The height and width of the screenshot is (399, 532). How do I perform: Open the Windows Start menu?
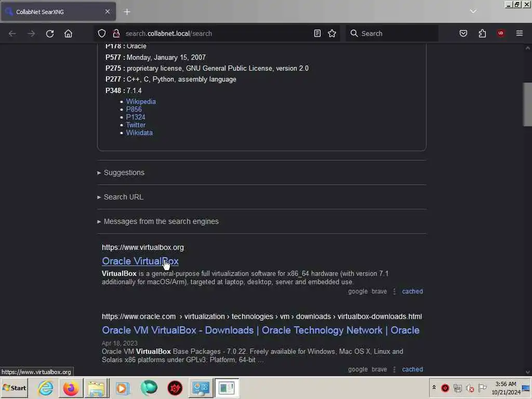[14, 388]
